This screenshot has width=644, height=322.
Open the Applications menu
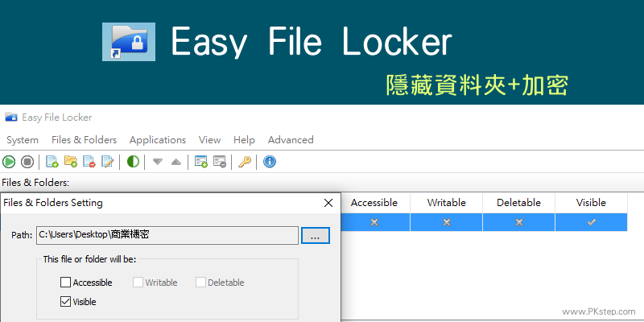point(158,139)
